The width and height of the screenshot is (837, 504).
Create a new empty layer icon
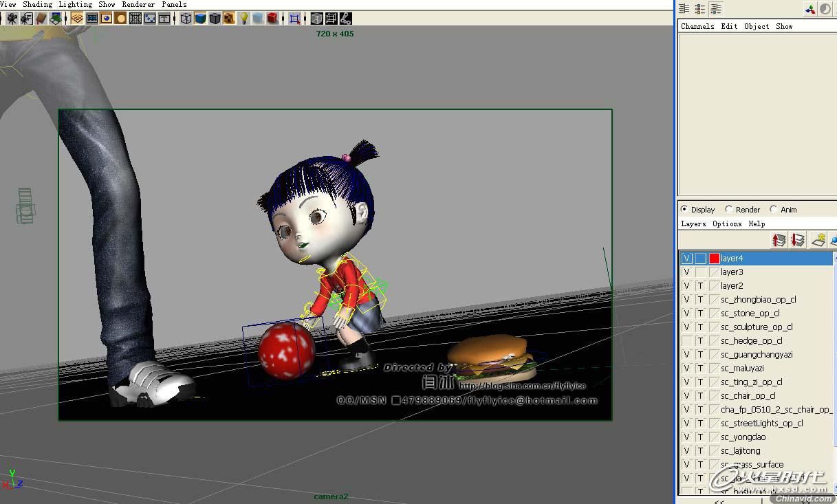click(818, 239)
